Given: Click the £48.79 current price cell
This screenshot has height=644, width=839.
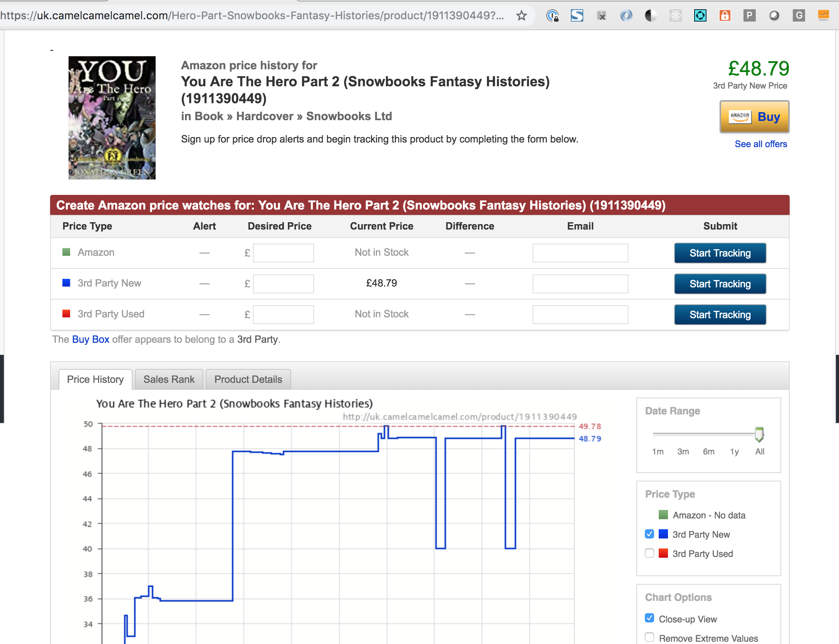Looking at the screenshot, I should (381, 283).
